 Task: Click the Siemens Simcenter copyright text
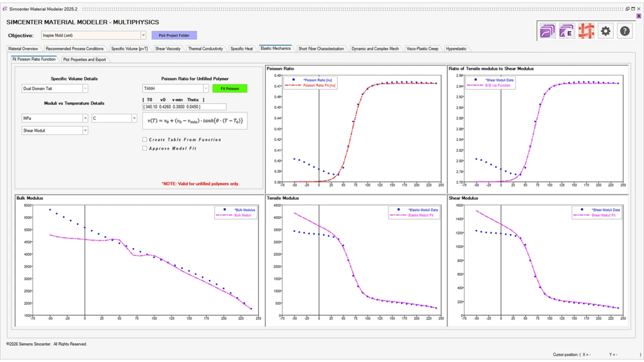click(47, 344)
